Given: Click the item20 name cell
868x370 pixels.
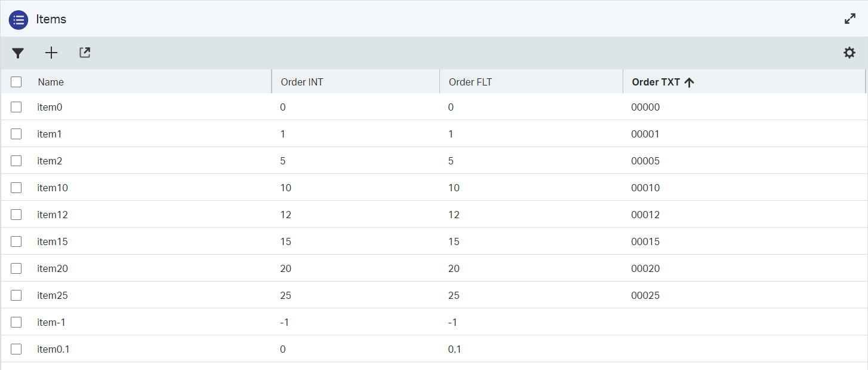Looking at the screenshot, I should pyautogui.click(x=53, y=268).
